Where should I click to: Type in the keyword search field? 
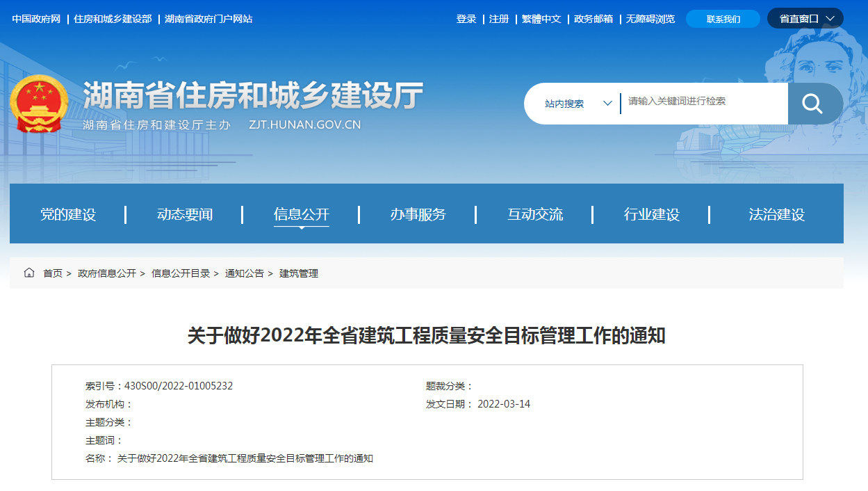702,102
